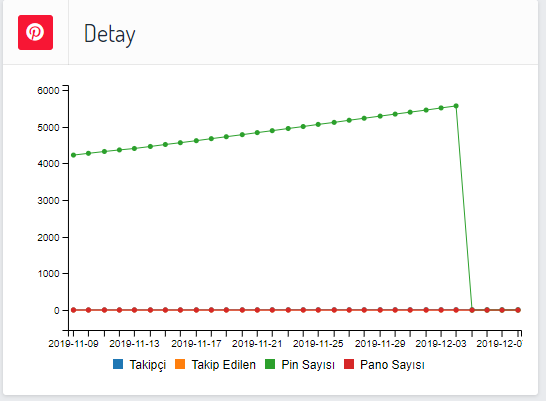Screen dimensions: 546x401
Task: Click the 2019-11-25 x-axis date label
Action: tap(318, 344)
